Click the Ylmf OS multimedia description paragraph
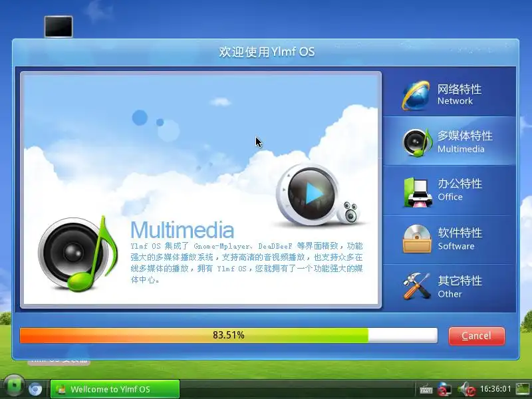This screenshot has width=532, height=399. click(247, 263)
